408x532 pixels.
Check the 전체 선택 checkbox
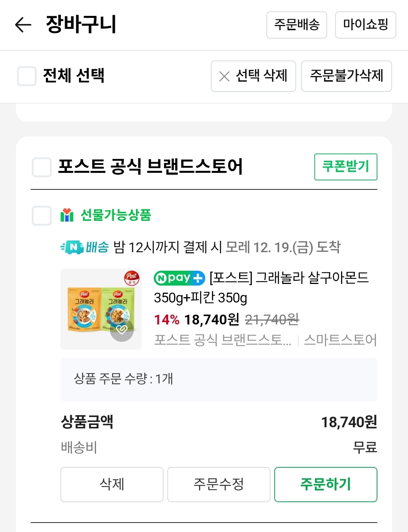point(27,76)
